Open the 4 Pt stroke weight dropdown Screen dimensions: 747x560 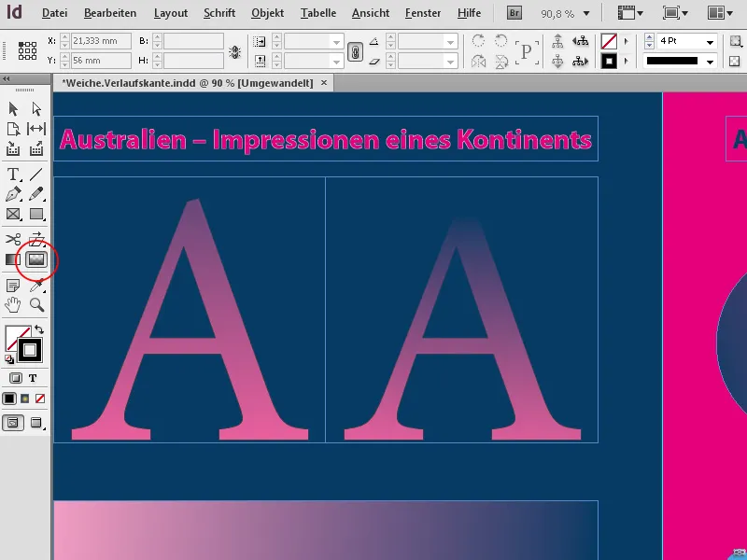pos(711,42)
